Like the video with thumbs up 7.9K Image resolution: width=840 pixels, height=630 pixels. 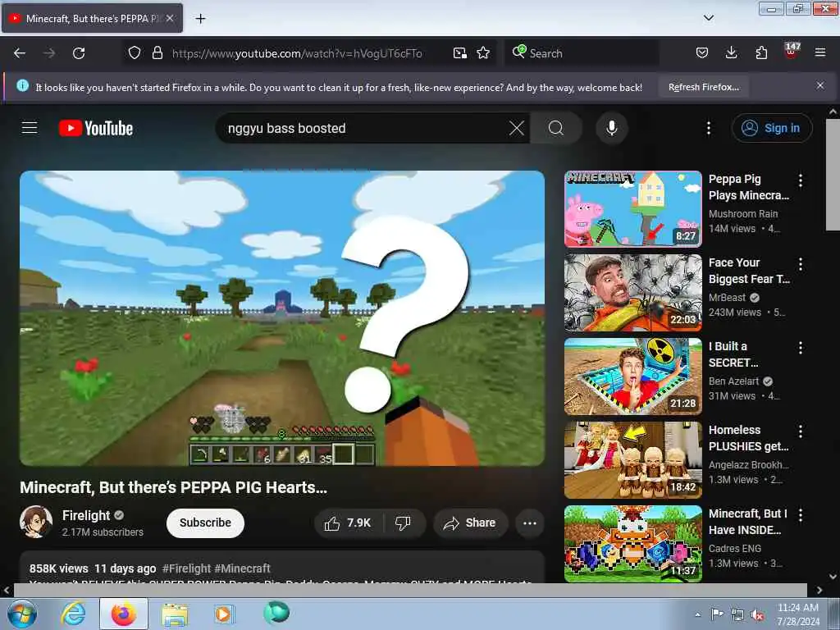tap(348, 523)
